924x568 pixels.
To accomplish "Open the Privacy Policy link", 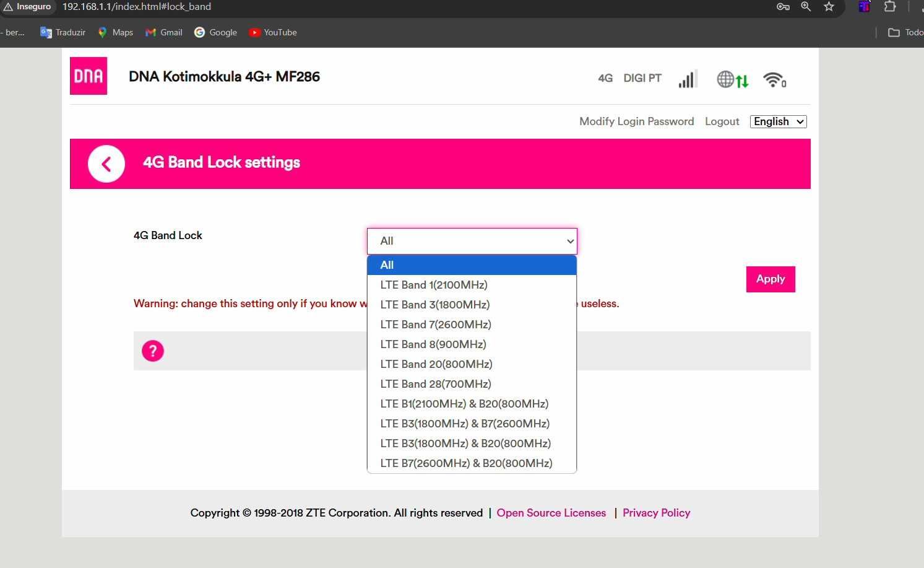I will click(656, 513).
